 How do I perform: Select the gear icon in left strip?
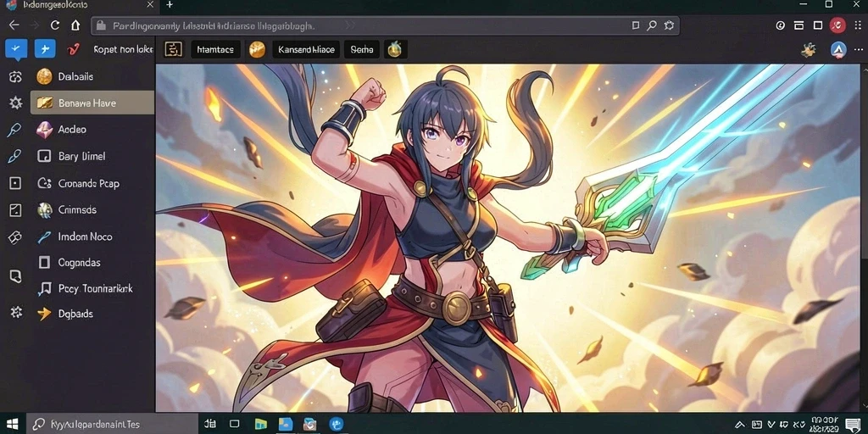point(15,103)
